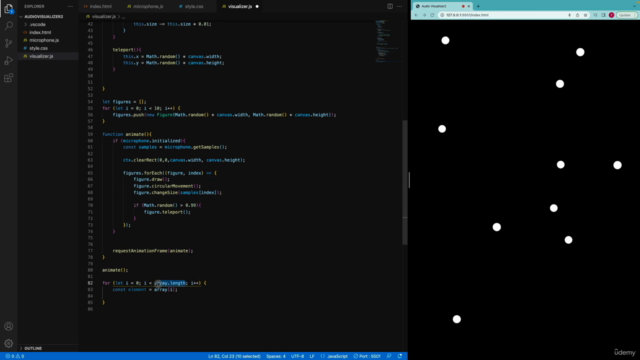Expand the .vscode folder
Viewport: 640px width, 360px height.
pos(38,24)
